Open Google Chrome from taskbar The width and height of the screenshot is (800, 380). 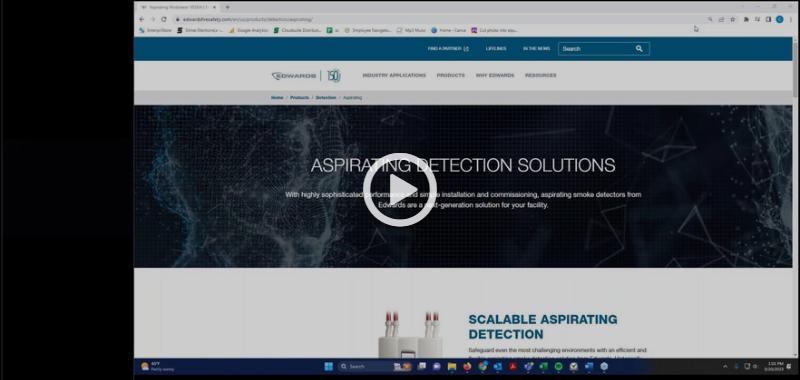coord(483,366)
